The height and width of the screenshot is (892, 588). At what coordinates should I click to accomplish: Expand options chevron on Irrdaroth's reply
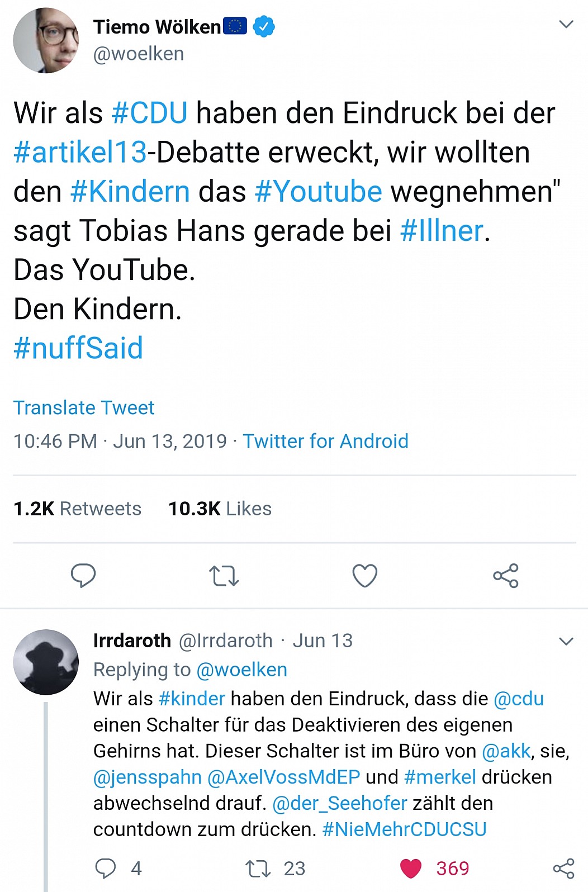[x=566, y=641]
